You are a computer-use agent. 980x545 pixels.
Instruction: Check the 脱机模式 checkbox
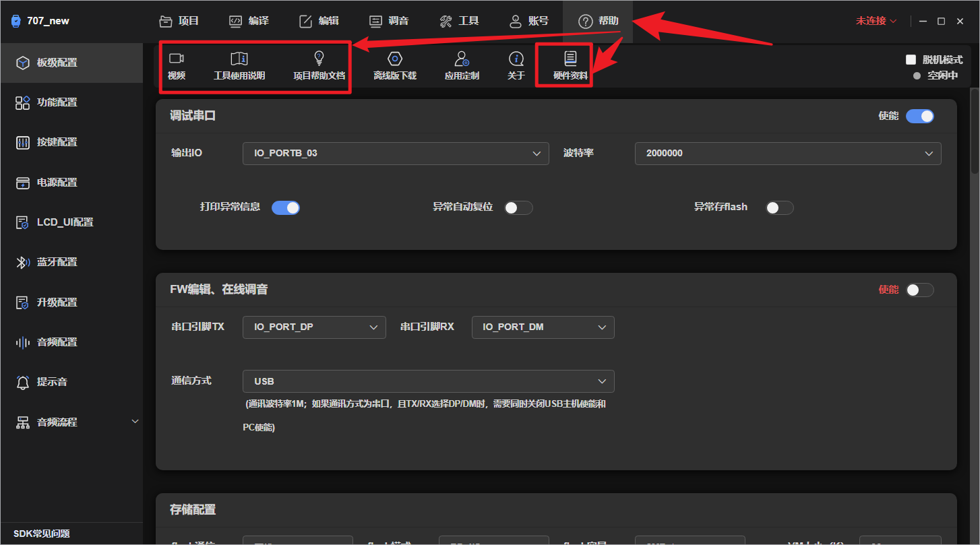911,59
